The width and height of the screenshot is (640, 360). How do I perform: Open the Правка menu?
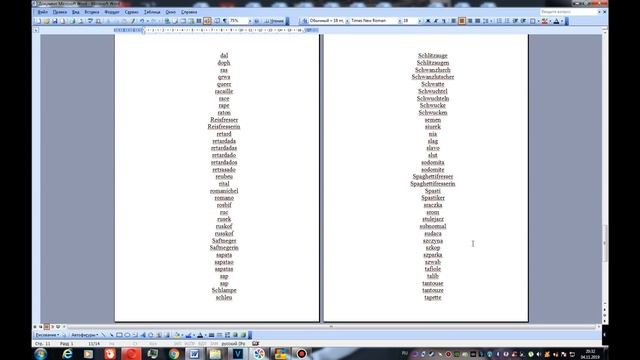click(x=60, y=12)
